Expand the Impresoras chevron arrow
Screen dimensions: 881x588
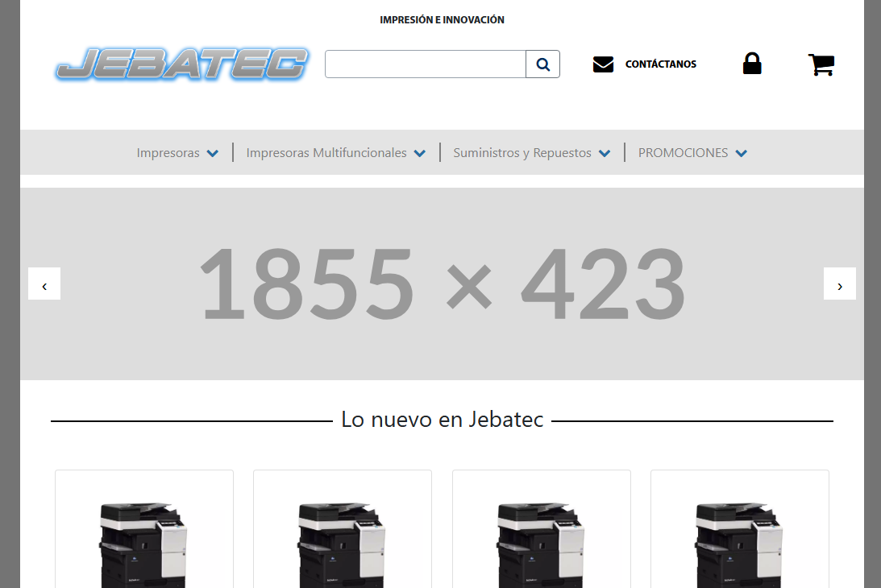pos(212,153)
